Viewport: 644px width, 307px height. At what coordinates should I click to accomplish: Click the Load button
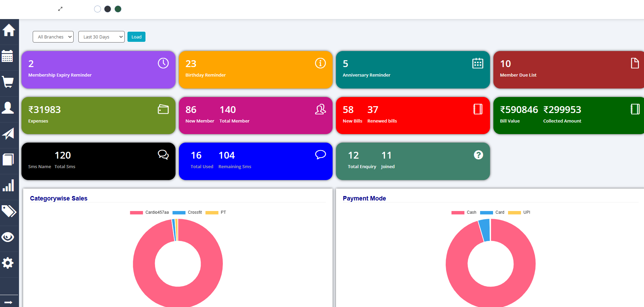coord(136,37)
